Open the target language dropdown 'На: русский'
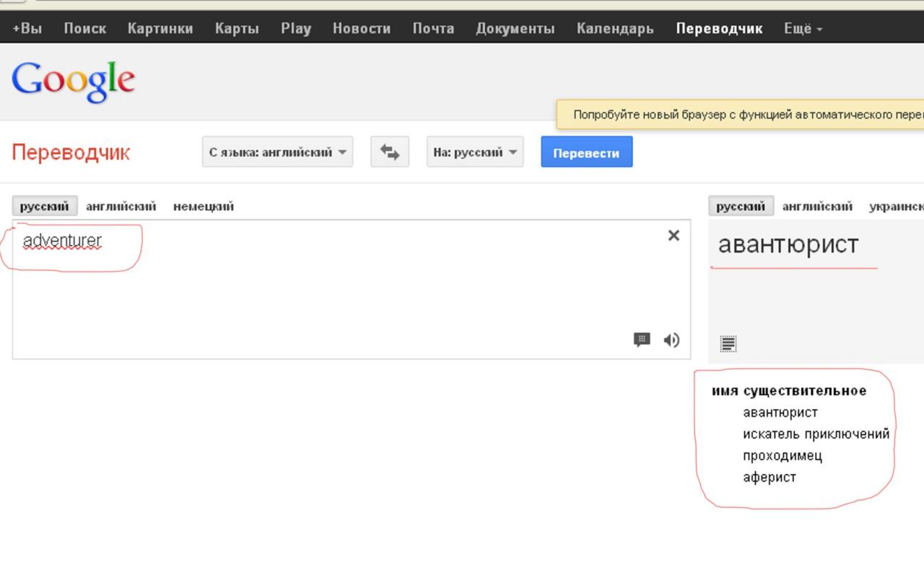Image resolution: width=924 pixels, height=578 pixels. 474,152
